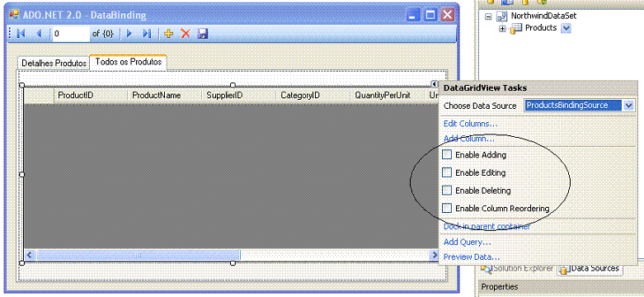
Task: Check the Enable Editing box
Action: (x=447, y=172)
